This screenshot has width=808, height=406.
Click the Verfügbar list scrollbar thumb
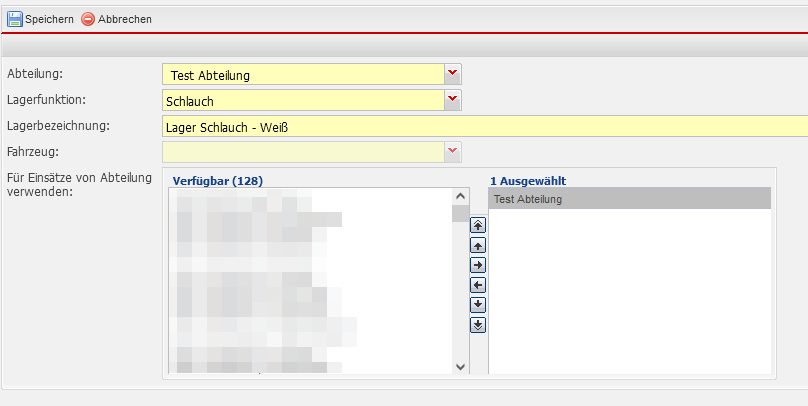coord(460,213)
